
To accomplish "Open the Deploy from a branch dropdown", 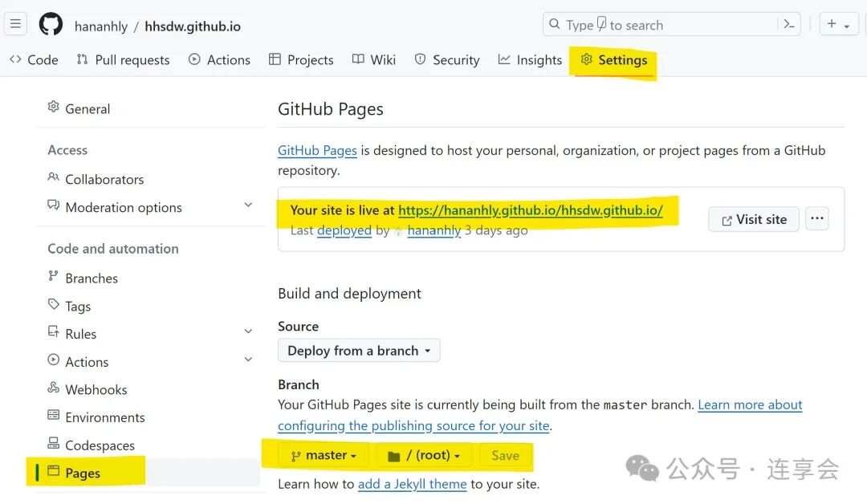I will (359, 351).
